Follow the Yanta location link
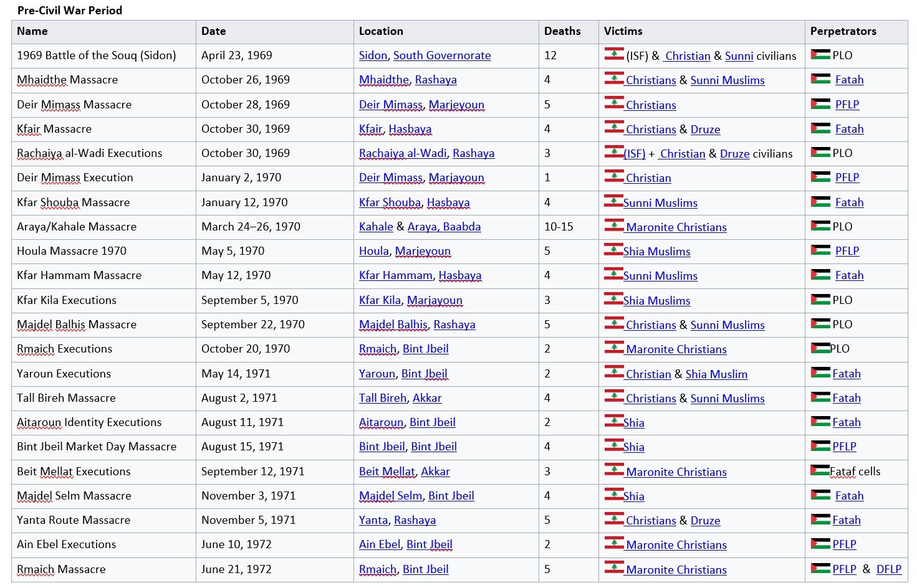 373,520
